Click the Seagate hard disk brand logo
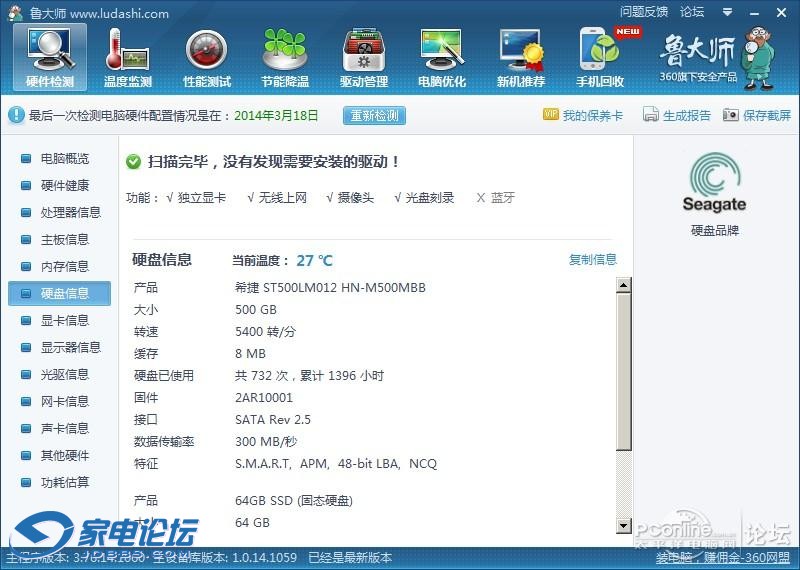The image size is (800, 570). pyautogui.click(x=714, y=185)
